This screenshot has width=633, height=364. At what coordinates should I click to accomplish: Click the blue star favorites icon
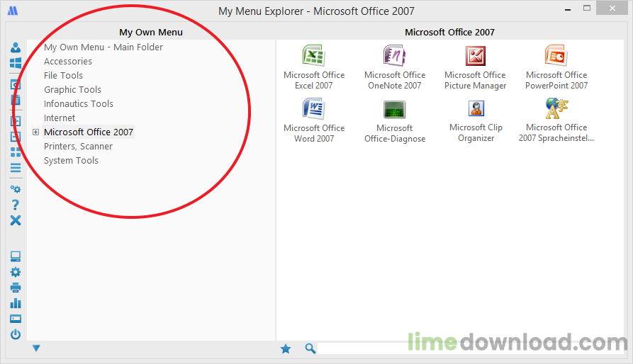(286, 348)
